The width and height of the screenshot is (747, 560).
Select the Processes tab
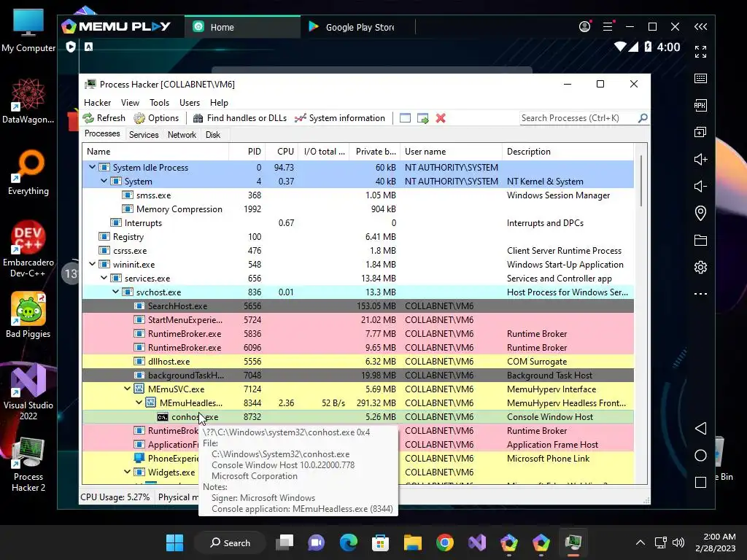(102, 134)
